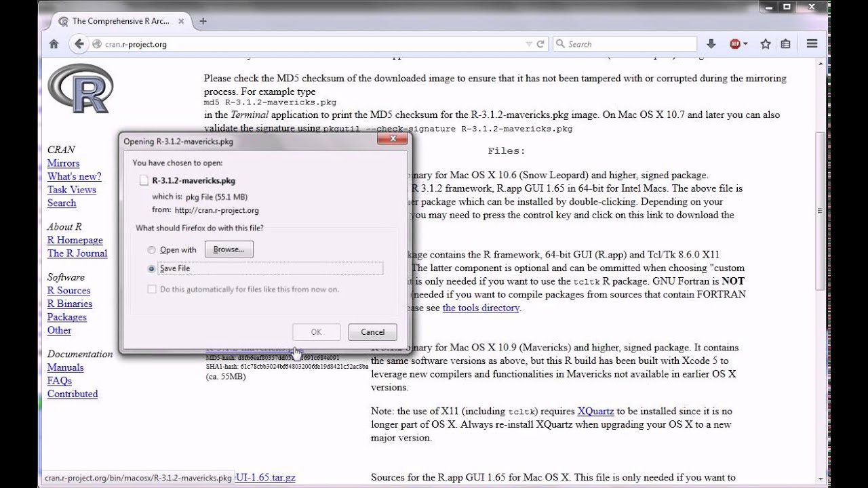
Task: Click the GUI-1.65.tar.gz link
Action: click(x=264, y=478)
